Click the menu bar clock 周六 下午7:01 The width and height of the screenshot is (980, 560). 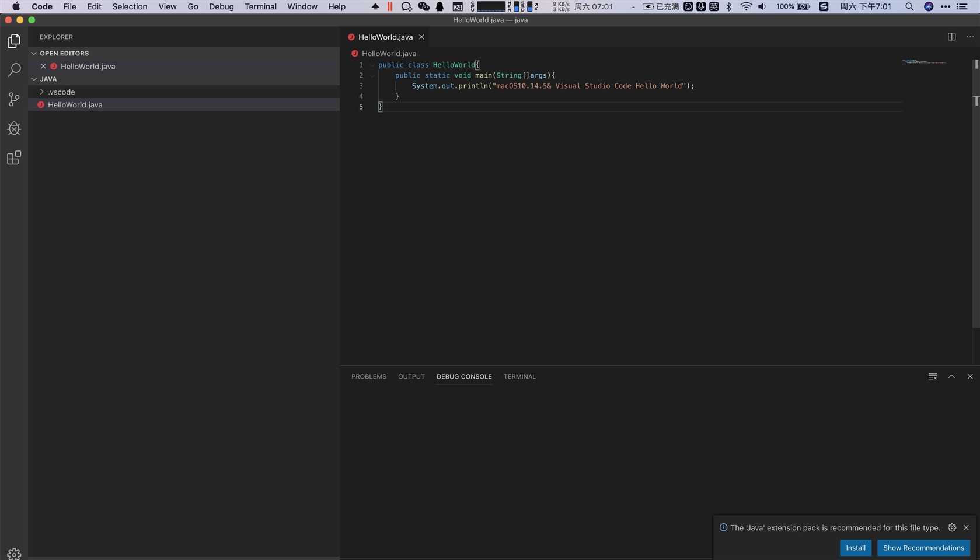(x=866, y=6)
